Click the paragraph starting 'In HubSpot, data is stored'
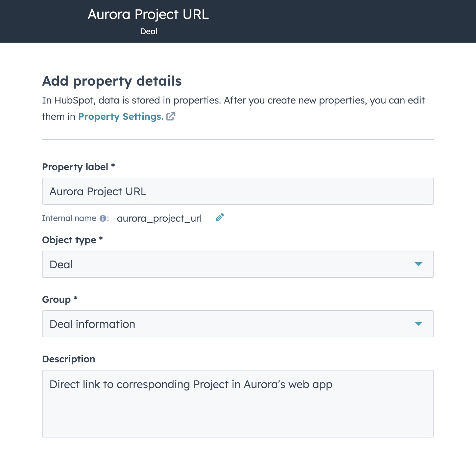Viewport: 476px width, 450px height. tap(233, 108)
